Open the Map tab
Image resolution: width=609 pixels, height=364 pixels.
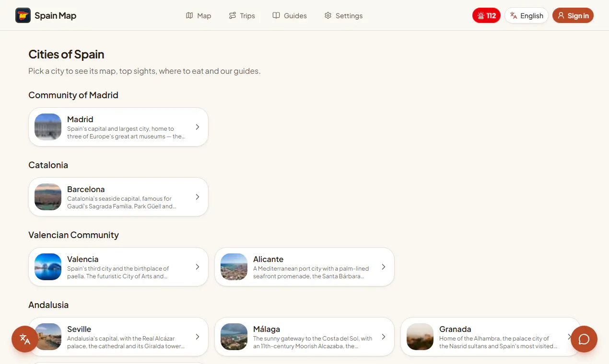pos(199,15)
